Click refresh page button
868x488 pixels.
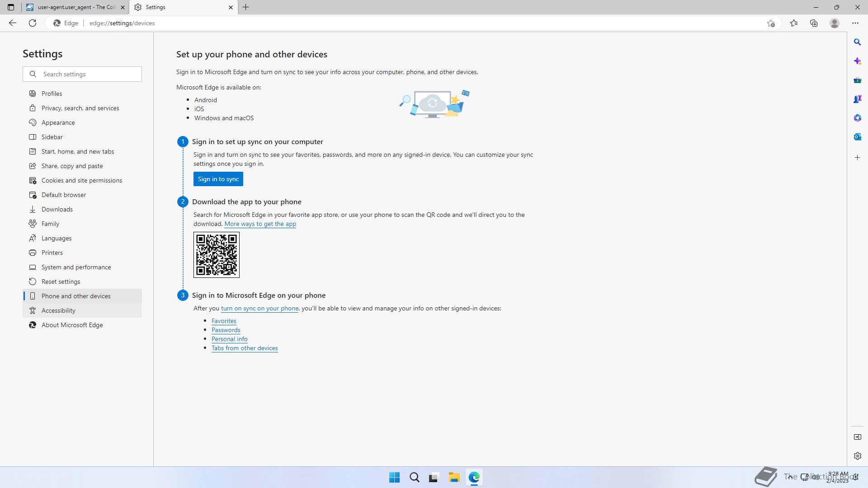(x=33, y=23)
